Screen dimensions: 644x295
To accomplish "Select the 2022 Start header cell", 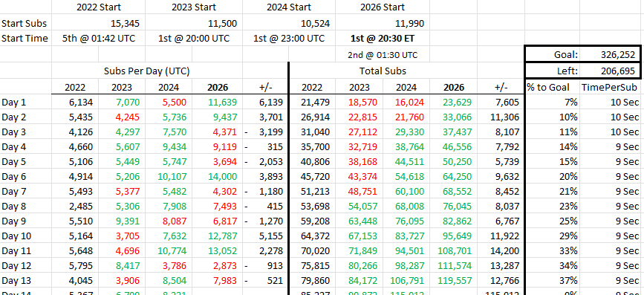I will 98,7.
